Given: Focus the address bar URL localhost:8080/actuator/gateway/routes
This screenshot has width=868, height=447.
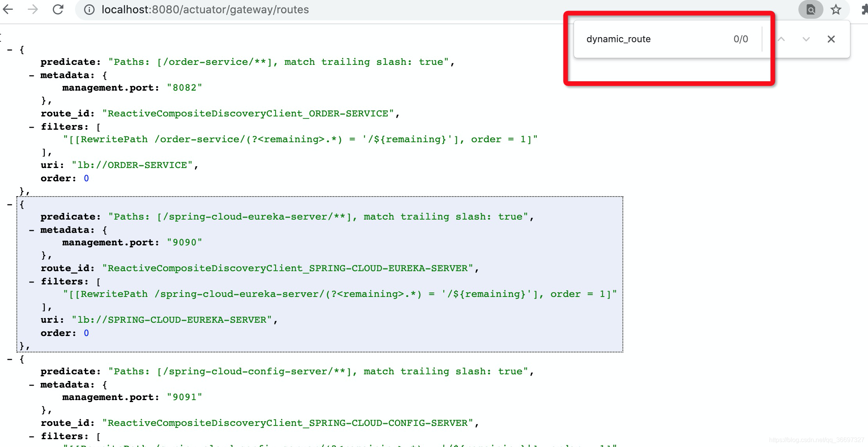Looking at the screenshot, I should click(205, 10).
